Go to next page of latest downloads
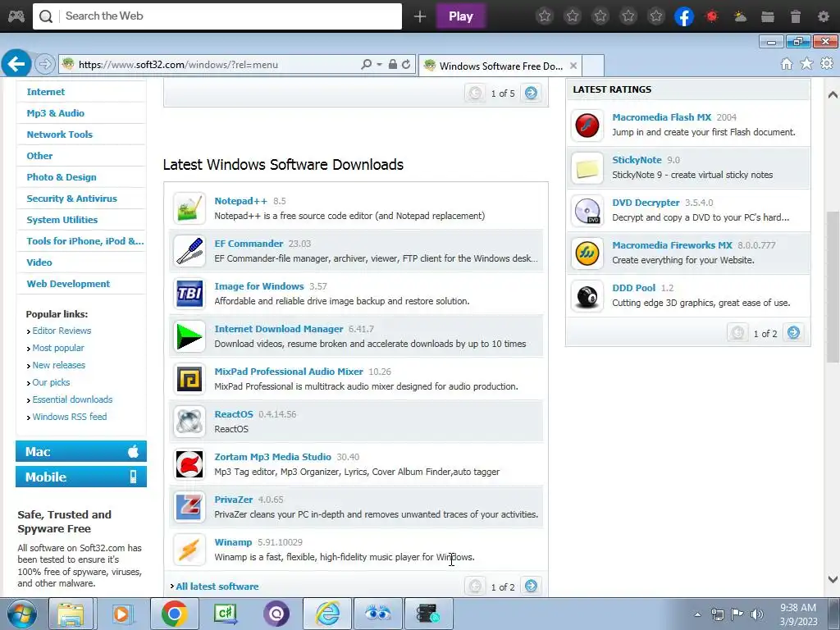 tap(531, 586)
